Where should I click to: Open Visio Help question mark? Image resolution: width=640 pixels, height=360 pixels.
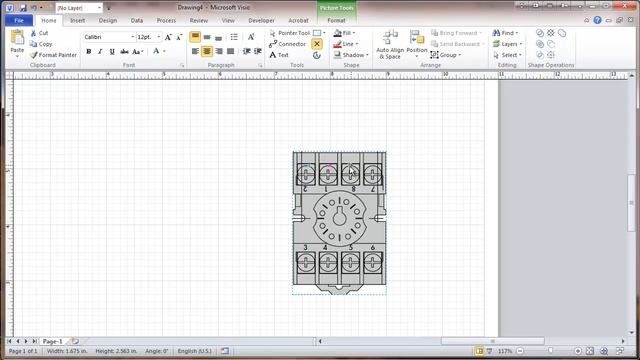[597, 20]
